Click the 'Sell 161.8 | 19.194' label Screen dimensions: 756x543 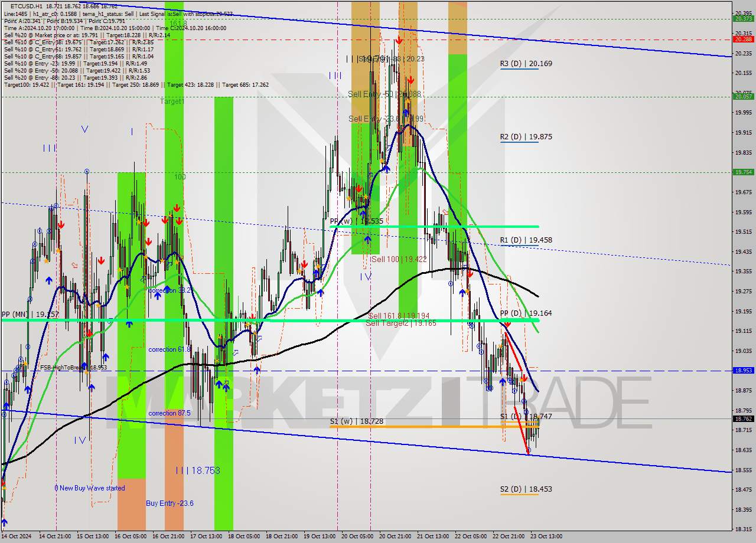tap(399, 316)
